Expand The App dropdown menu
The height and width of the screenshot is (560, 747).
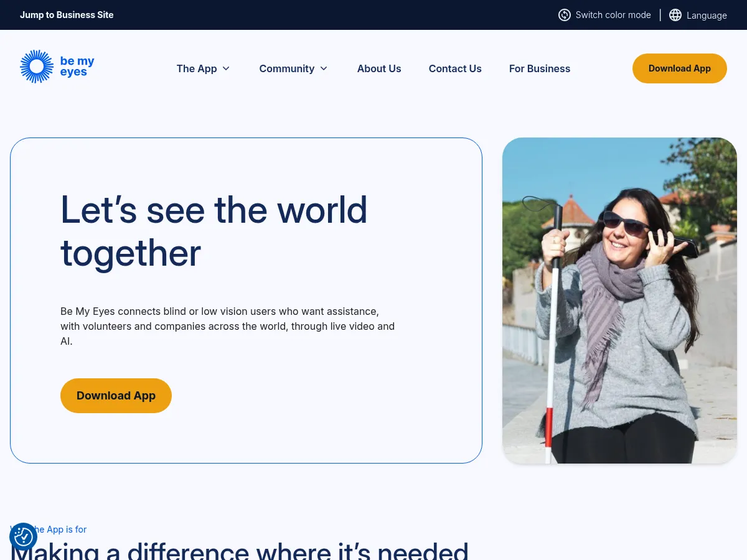(x=204, y=68)
